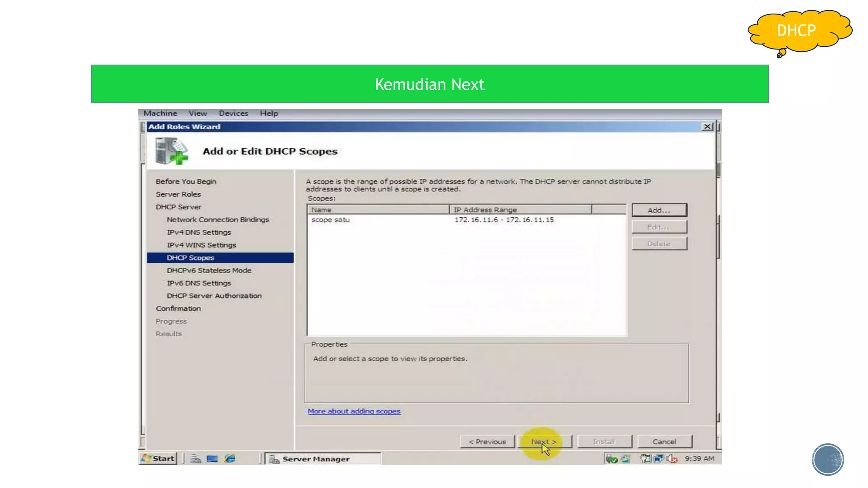Open IPv6 DNS Settings step

199,283
